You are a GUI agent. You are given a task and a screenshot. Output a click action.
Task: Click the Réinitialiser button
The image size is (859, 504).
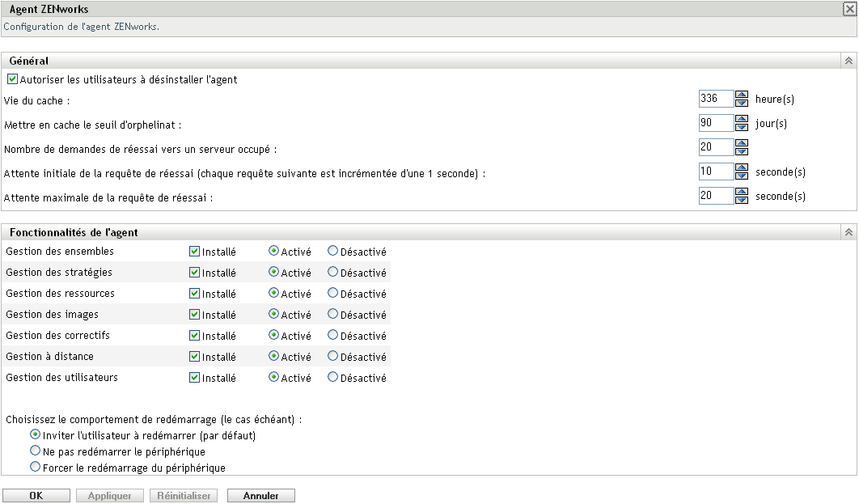click(x=184, y=496)
